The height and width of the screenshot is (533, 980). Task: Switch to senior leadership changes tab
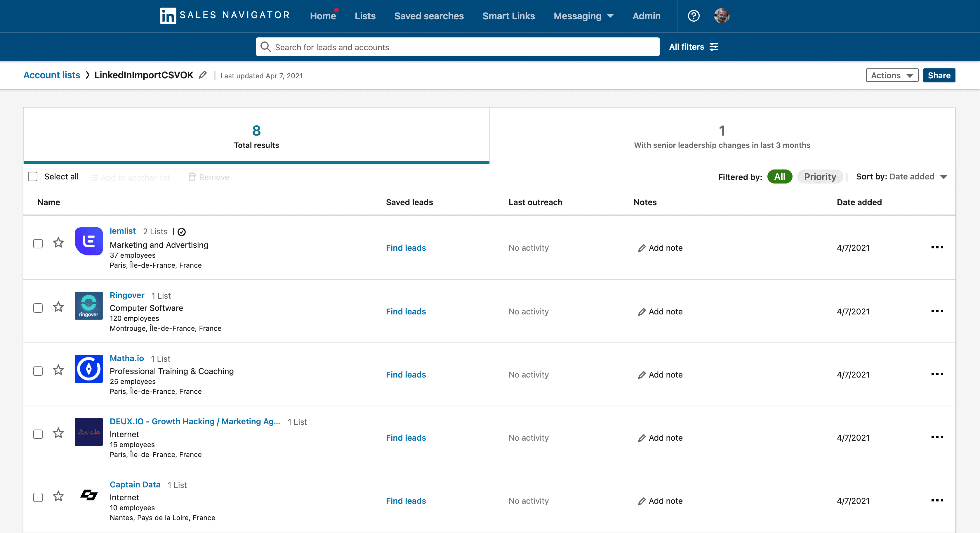722,136
